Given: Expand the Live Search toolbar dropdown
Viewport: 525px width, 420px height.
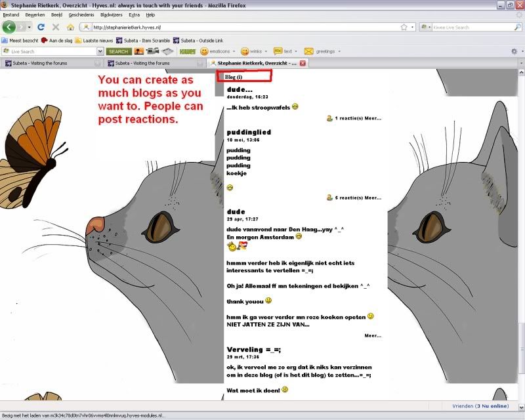Looking at the screenshot, I should pyautogui.click(x=100, y=51).
